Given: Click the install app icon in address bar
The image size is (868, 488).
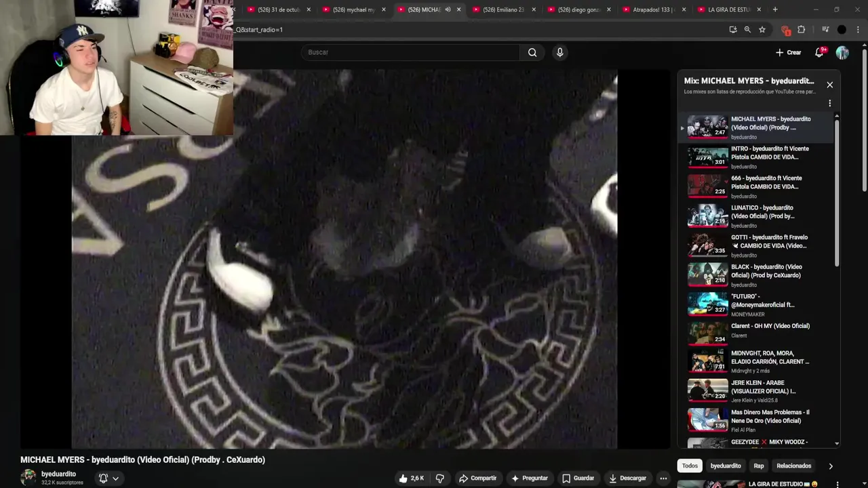Looking at the screenshot, I should click(733, 30).
